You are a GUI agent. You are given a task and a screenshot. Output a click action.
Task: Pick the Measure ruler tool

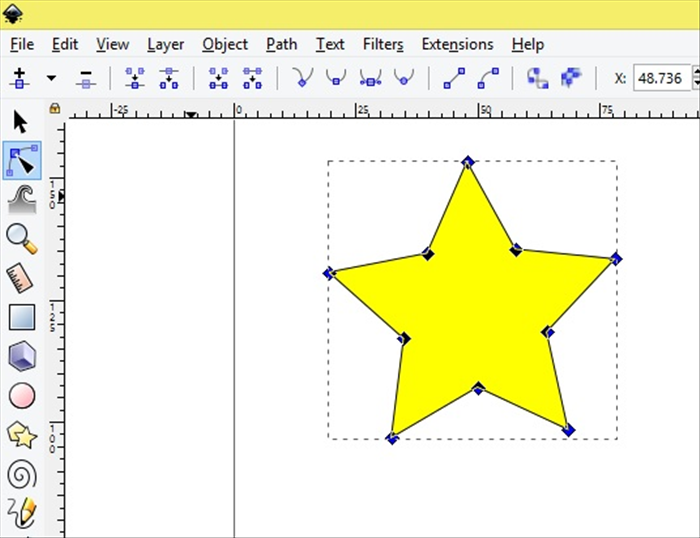point(21,278)
